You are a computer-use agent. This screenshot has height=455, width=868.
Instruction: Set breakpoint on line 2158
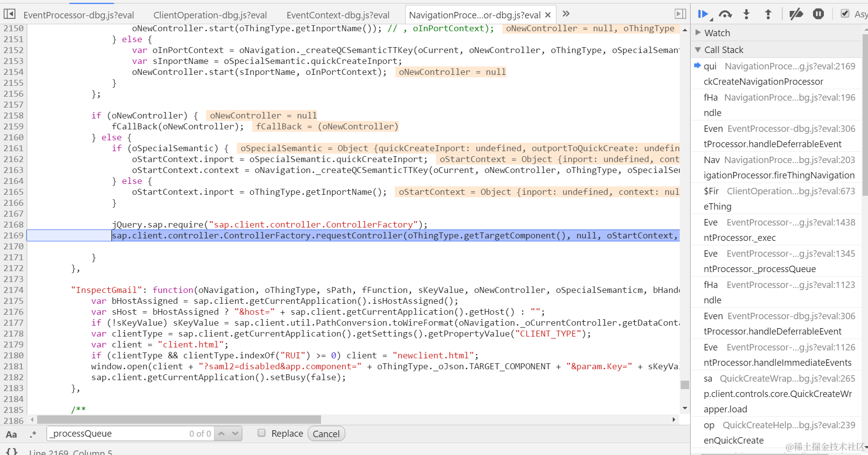(13, 115)
